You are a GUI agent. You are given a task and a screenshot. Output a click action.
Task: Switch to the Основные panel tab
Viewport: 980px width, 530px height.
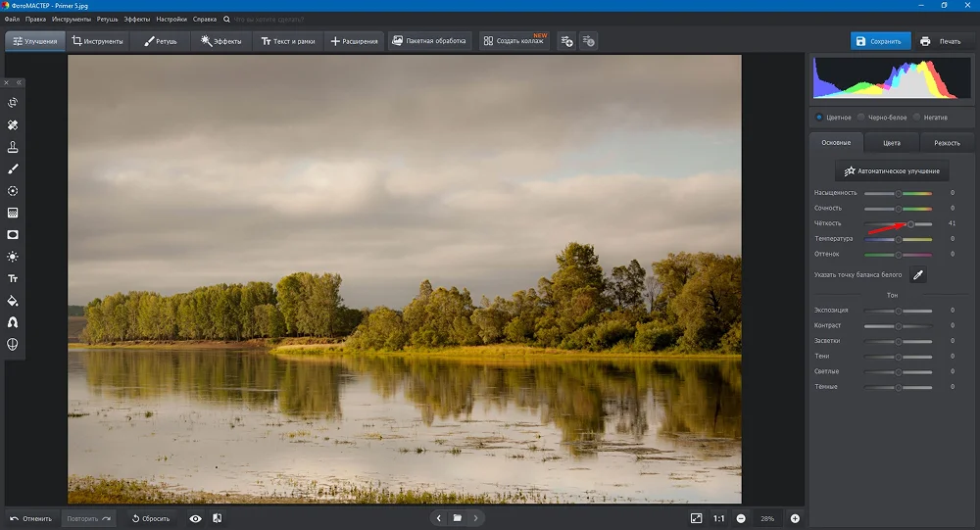coord(836,142)
